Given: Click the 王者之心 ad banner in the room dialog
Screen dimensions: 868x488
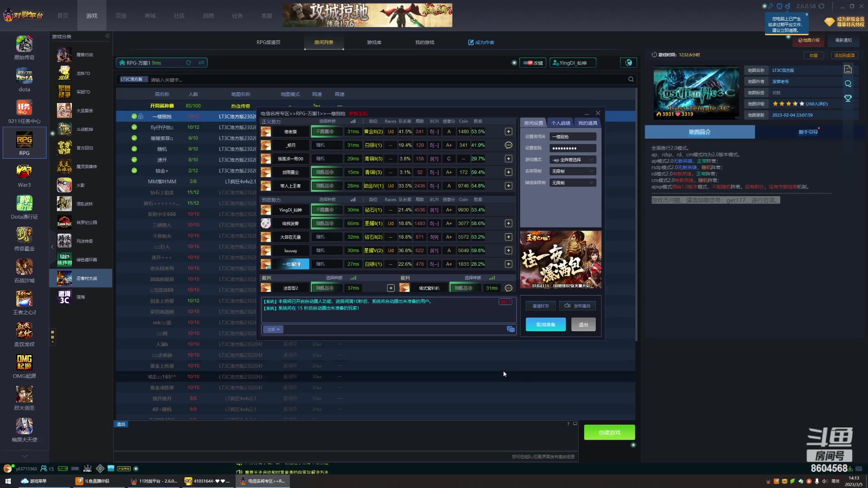Looking at the screenshot, I should pos(561,260).
